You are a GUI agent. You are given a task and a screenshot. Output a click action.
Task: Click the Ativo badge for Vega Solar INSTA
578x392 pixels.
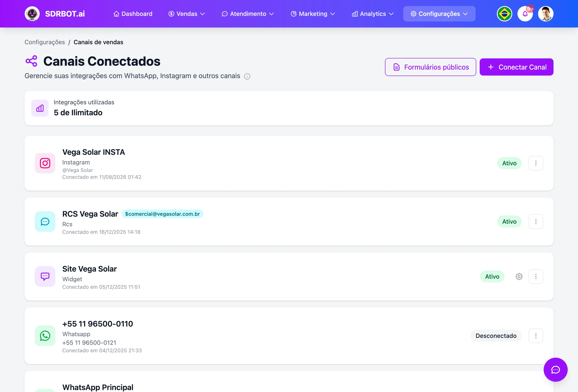pyautogui.click(x=509, y=163)
